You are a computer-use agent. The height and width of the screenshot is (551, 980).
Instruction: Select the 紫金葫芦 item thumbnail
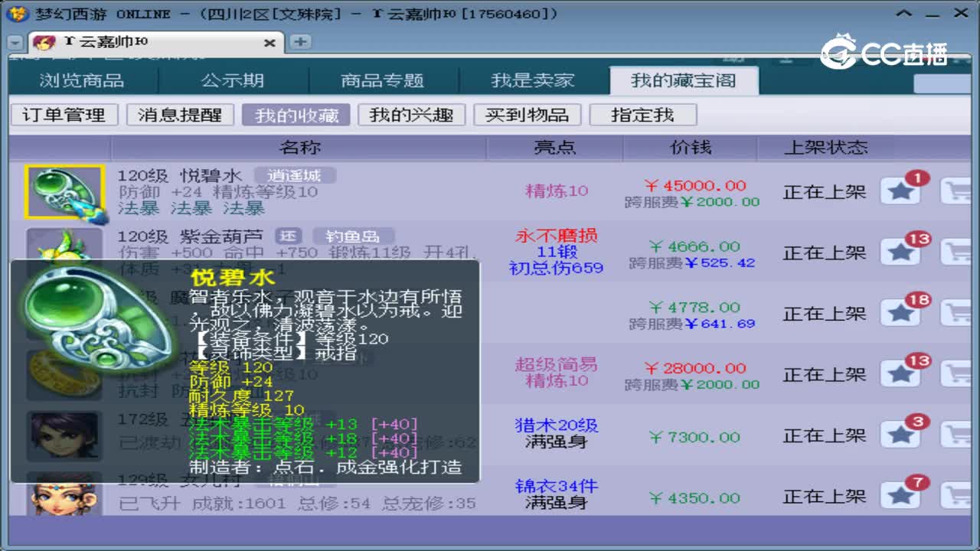(x=64, y=243)
